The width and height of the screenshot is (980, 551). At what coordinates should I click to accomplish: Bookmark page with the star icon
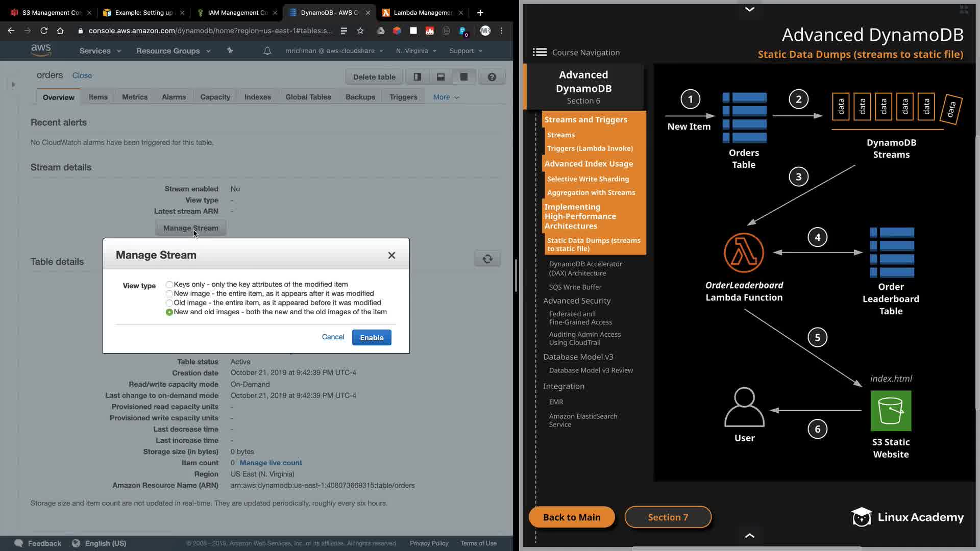(360, 31)
